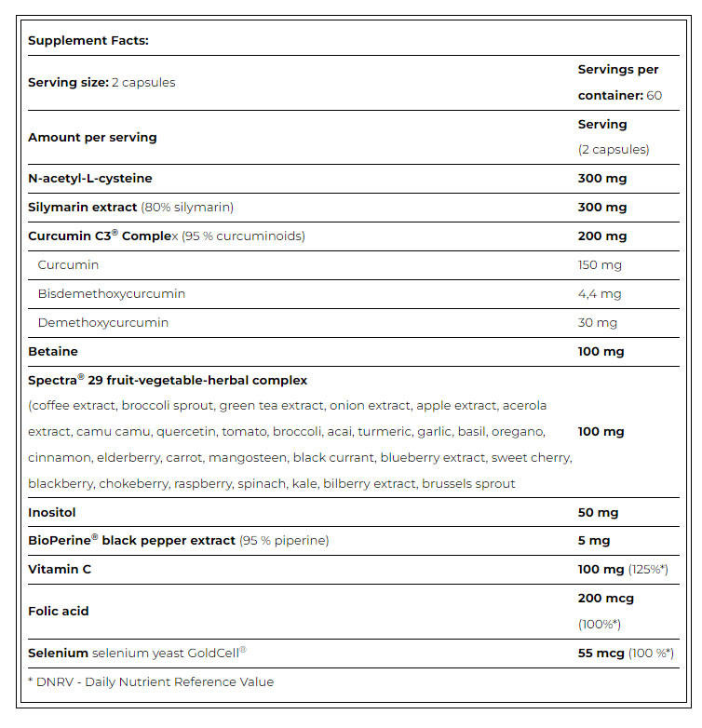Click the Demethoxycurcumin 30 mg amount

598,322
